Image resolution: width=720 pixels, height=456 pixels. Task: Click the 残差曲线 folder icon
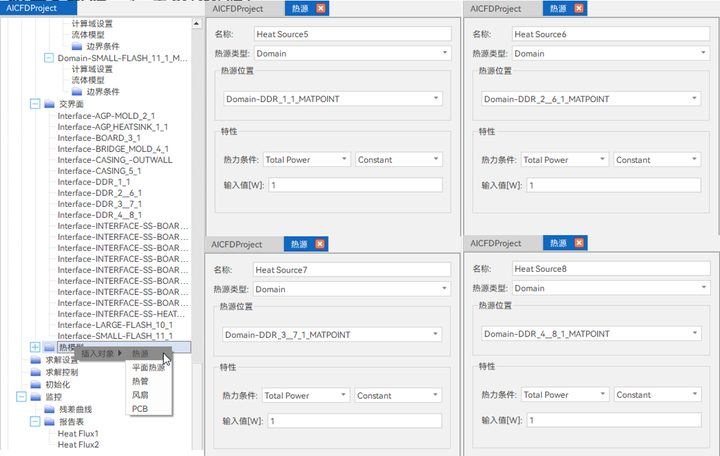[49, 409]
